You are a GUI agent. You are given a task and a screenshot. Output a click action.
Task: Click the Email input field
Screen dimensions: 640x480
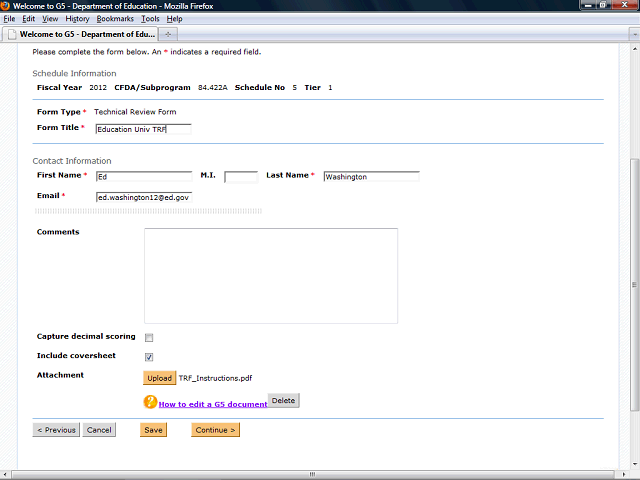(144, 198)
